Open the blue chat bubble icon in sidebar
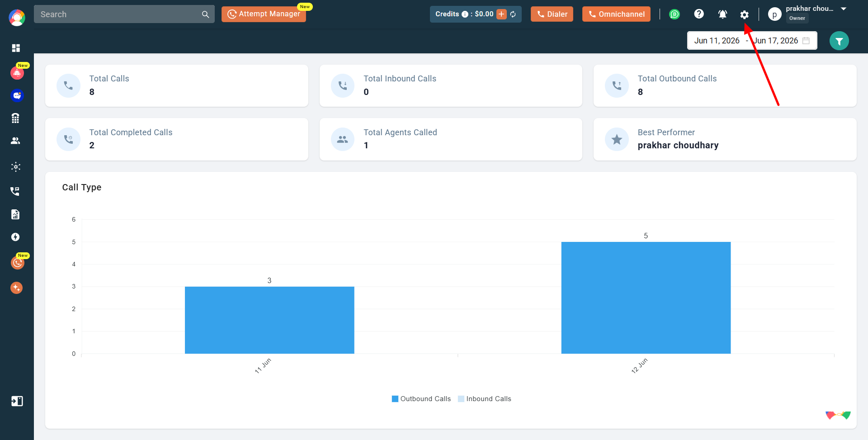The image size is (868, 440). pyautogui.click(x=17, y=95)
